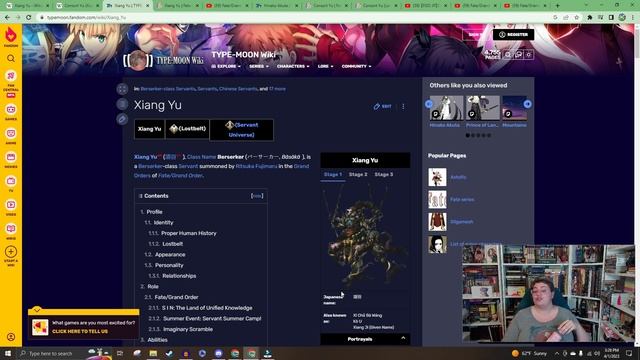Go back in browser
The width and height of the screenshot is (640, 360).
[7, 18]
